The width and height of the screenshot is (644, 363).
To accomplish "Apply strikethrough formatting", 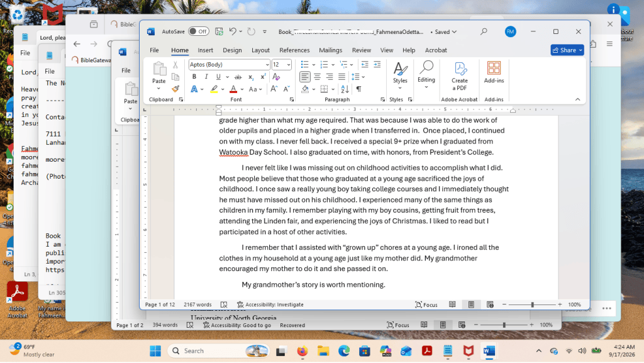I will pos(238,77).
